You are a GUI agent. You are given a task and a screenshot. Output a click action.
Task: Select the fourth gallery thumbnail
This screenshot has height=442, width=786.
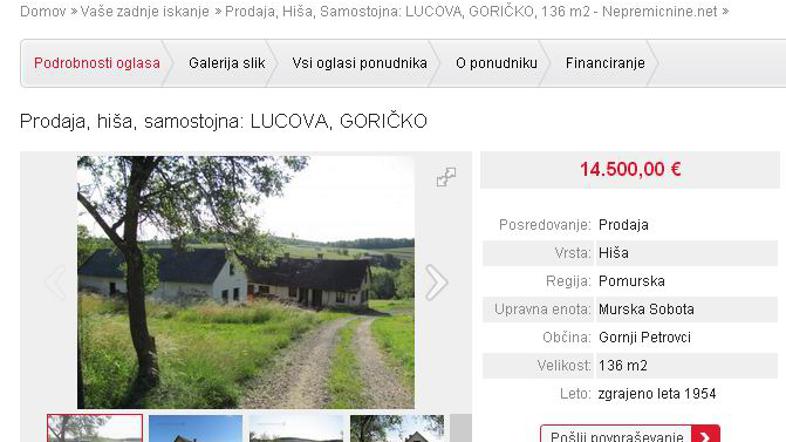397,428
